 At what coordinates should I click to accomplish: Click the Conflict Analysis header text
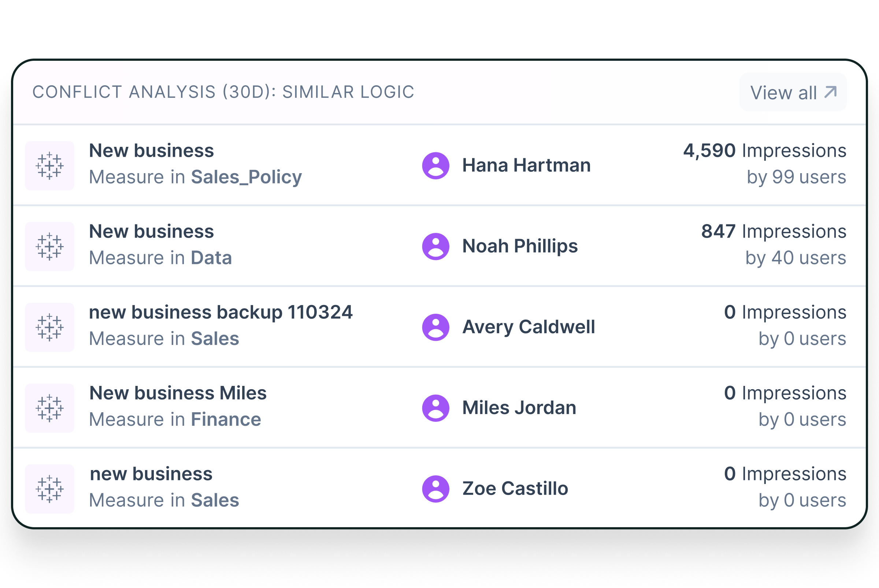click(223, 91)
